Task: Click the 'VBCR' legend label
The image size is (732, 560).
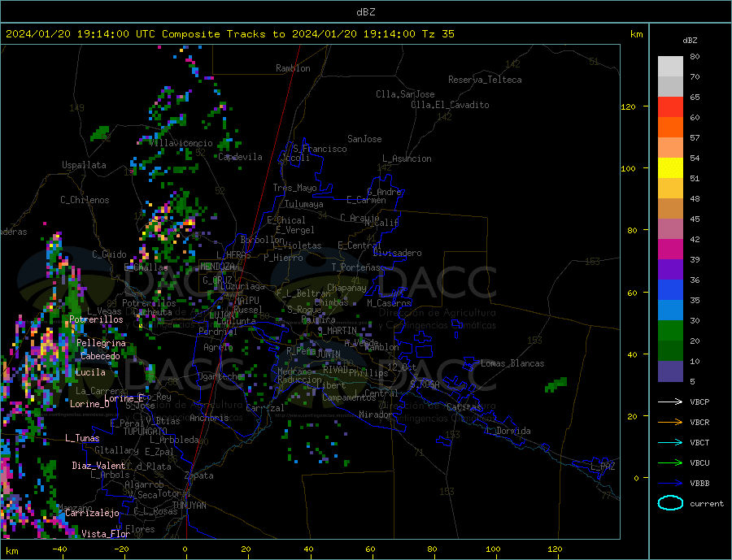Action: tap(699, 423)
